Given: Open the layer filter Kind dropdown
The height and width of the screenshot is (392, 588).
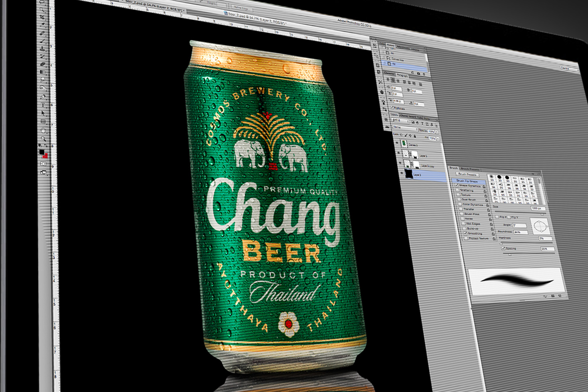Looking at the screenshot, I should point(400,121).
